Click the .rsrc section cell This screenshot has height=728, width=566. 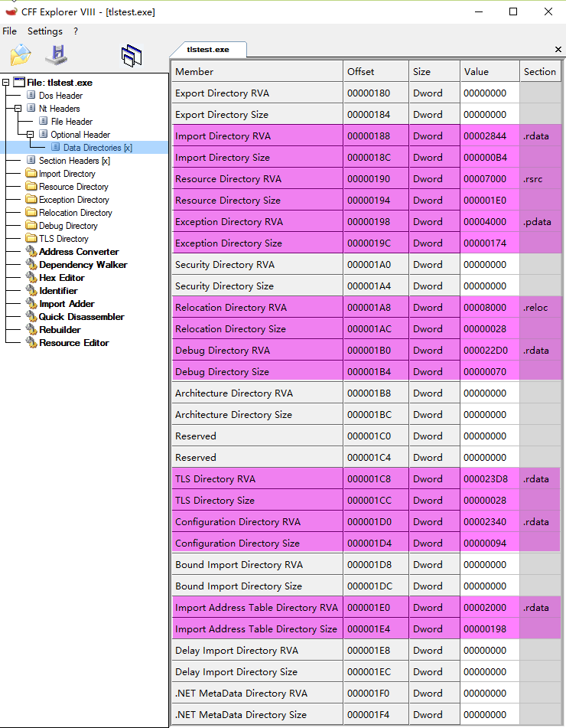(540, 179)
